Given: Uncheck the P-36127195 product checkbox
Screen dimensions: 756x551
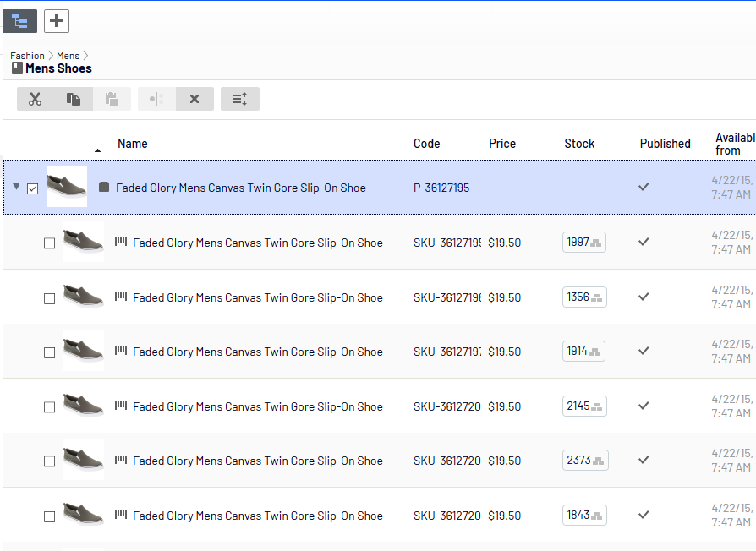Looking at the screenshot, I should (33, 188).
